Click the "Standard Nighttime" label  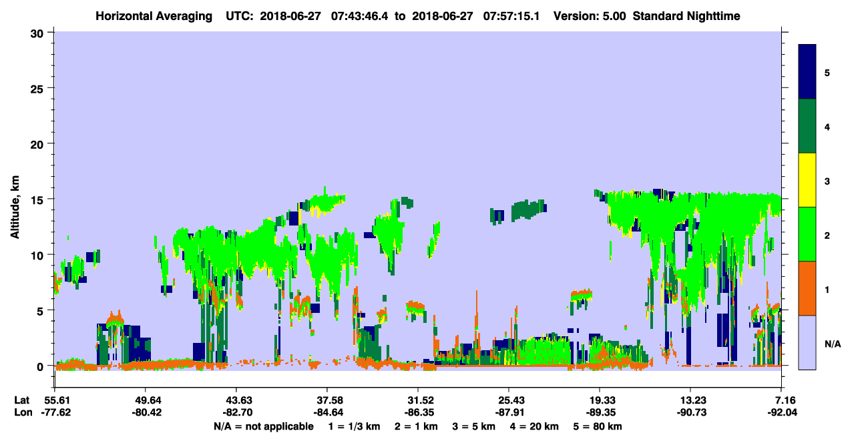point(687,15)
